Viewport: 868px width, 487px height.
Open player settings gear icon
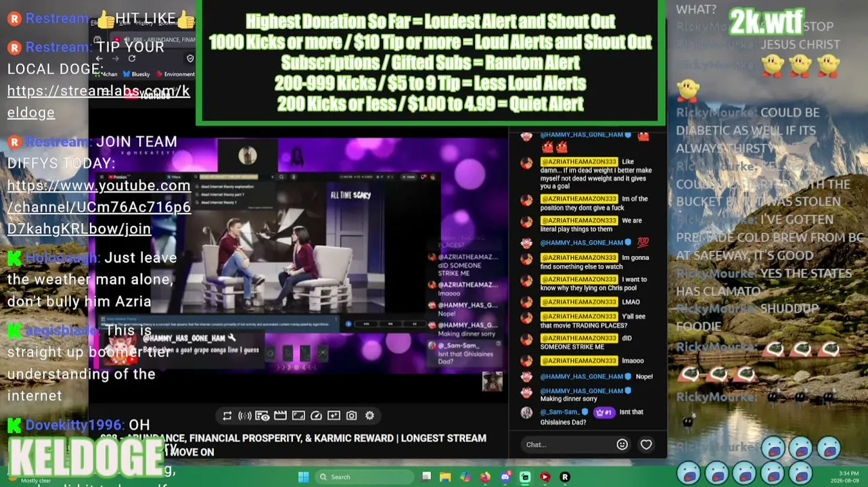click(369, 416)
